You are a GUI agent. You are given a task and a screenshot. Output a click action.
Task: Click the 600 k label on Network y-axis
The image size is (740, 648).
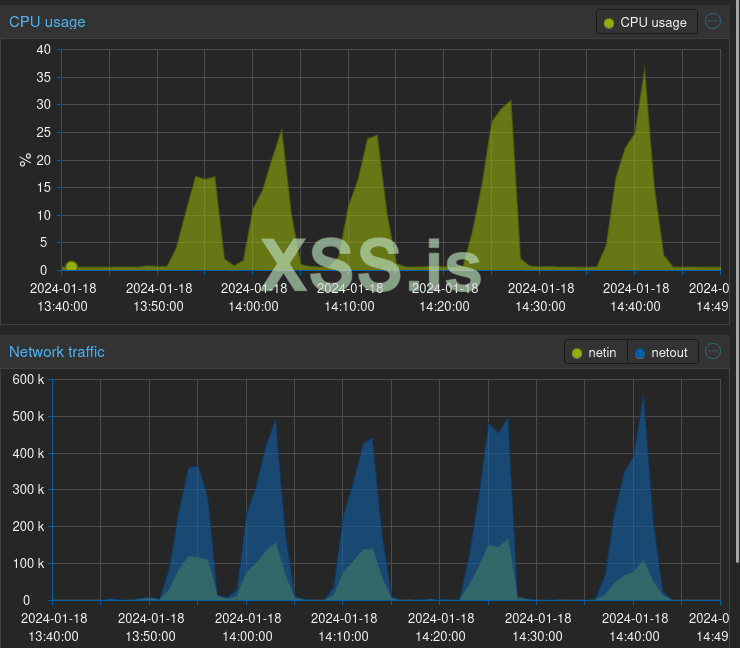pos(28,379)
